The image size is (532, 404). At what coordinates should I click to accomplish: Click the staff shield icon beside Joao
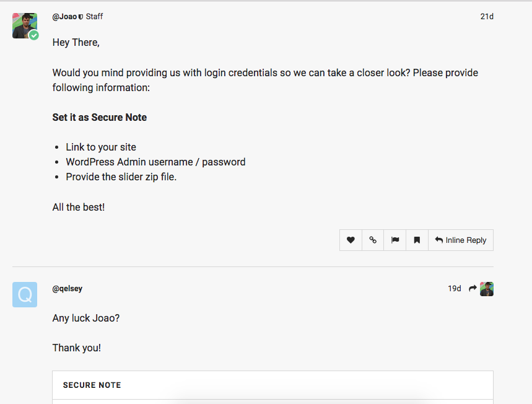click(81, 17)
